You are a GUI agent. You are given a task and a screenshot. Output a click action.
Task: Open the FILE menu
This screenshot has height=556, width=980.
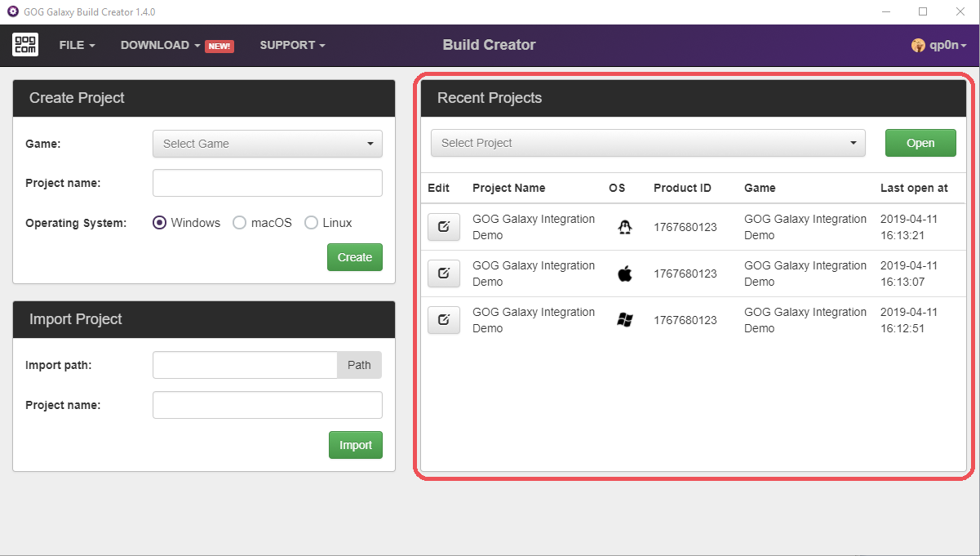78,46
